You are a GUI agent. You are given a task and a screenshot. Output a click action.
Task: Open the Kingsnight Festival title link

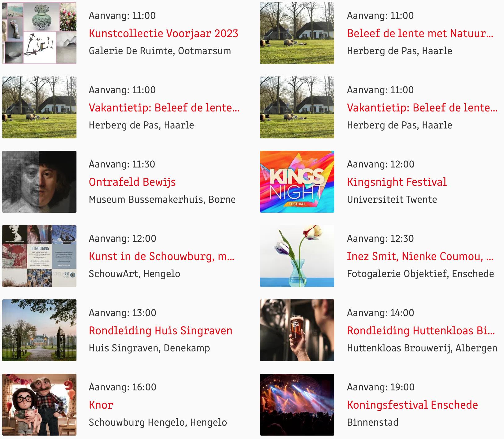(397, 182)
